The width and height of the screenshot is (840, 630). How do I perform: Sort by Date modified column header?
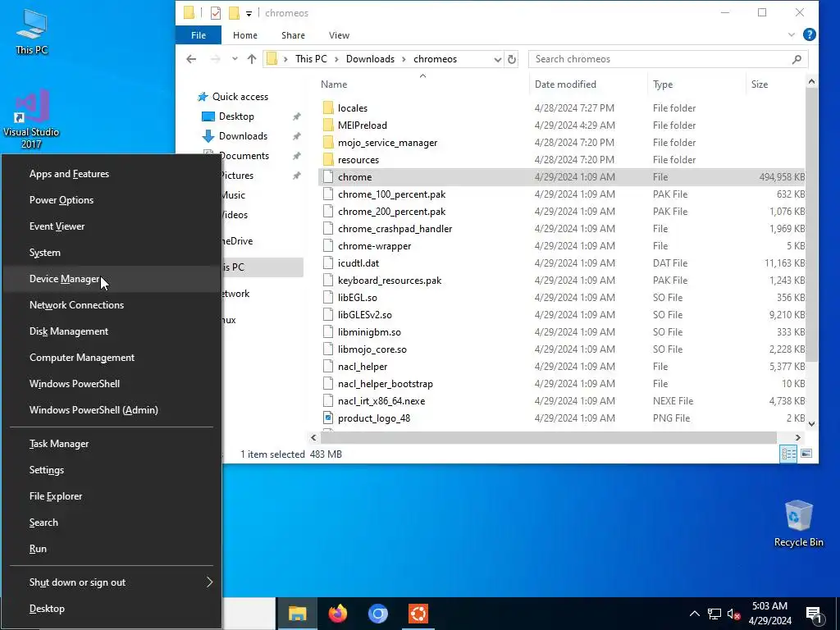pyautogui.click(x=588, y=84)
